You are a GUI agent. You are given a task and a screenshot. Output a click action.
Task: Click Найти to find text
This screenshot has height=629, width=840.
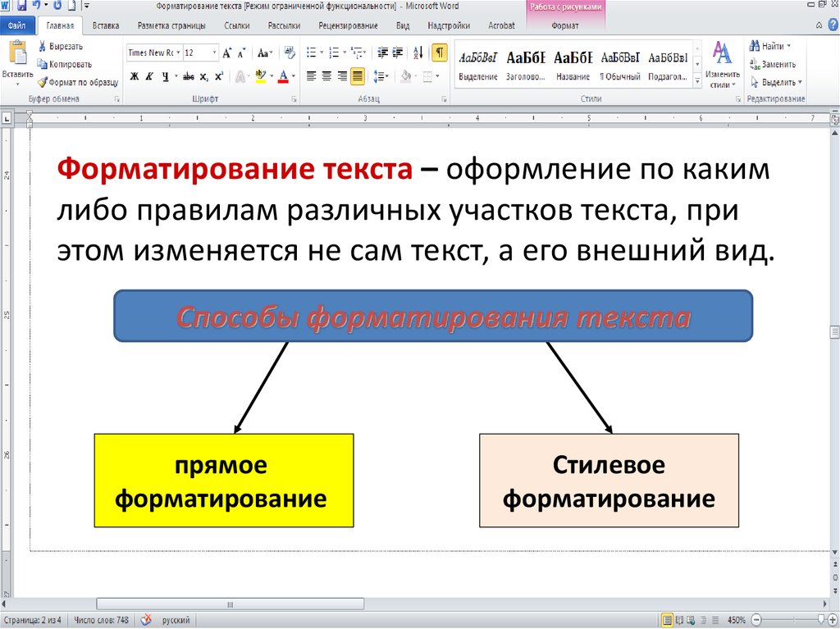point(770,46)
